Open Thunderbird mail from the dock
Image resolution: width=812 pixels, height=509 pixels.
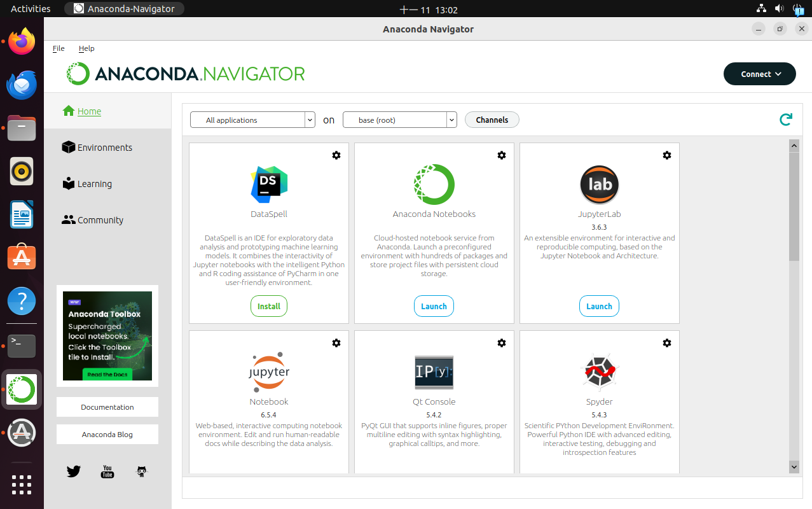[22, 85]
